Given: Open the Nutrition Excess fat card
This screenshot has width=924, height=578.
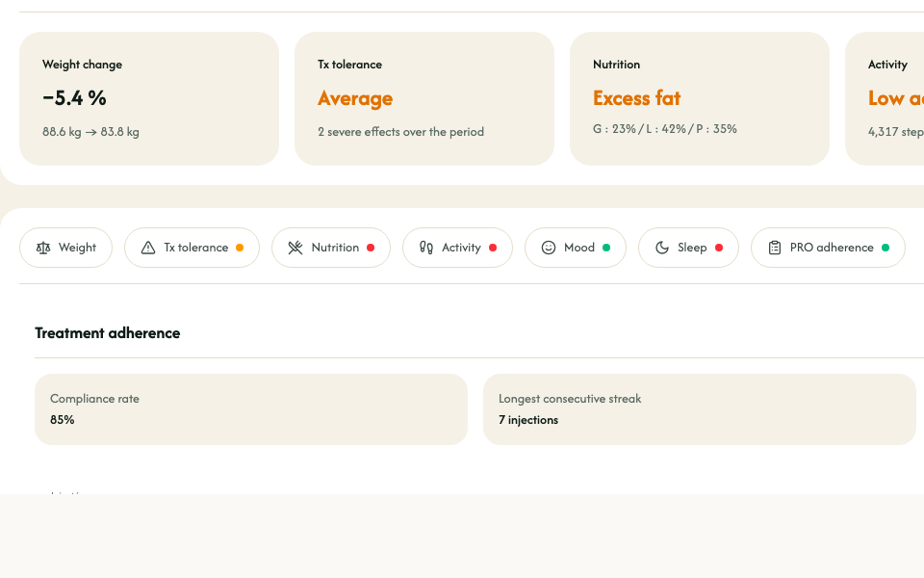Looking at the screenshot, I should [x=700, y=98].
